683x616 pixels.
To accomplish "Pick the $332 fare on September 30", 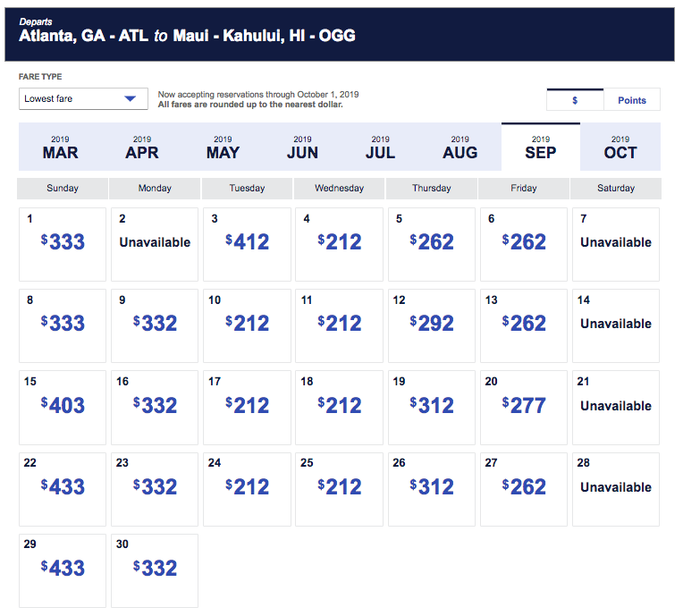I will (x=155, y=570).
